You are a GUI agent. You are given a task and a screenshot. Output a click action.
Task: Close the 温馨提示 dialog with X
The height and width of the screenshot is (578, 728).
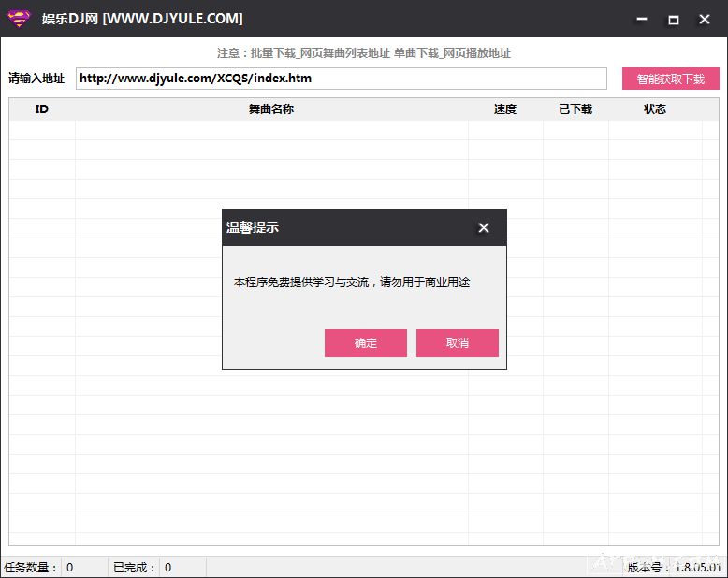[x=484, y=227]
